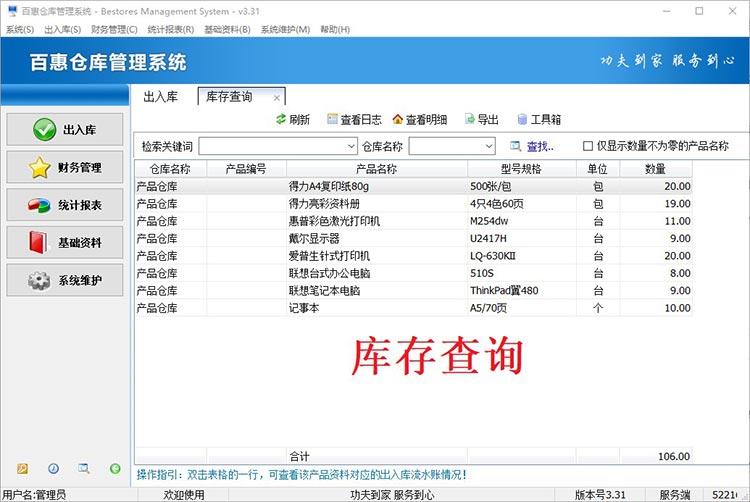Expand the 仓库名称 dropdown arrow
Viewport: 750px width, 502px height.
tap(489, 146)
